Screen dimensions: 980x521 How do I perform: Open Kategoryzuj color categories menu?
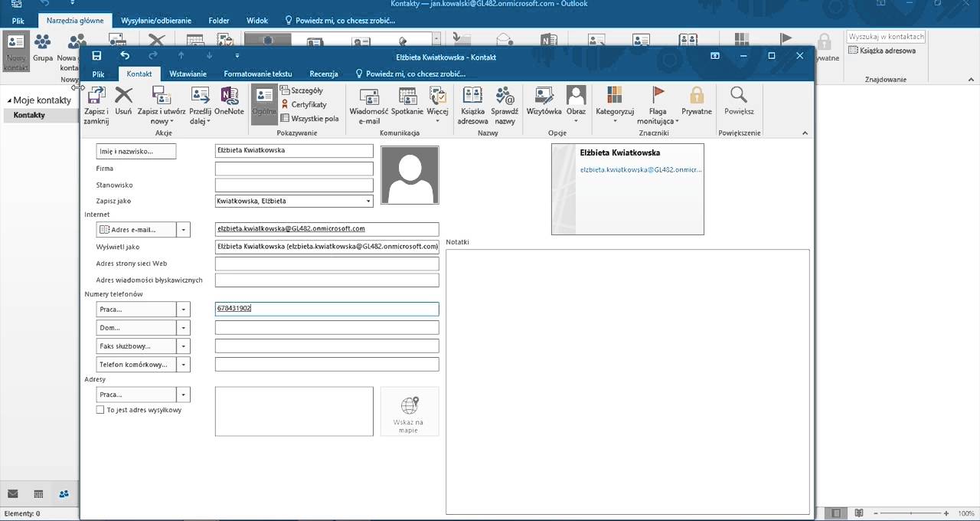[x=615, y=105]
